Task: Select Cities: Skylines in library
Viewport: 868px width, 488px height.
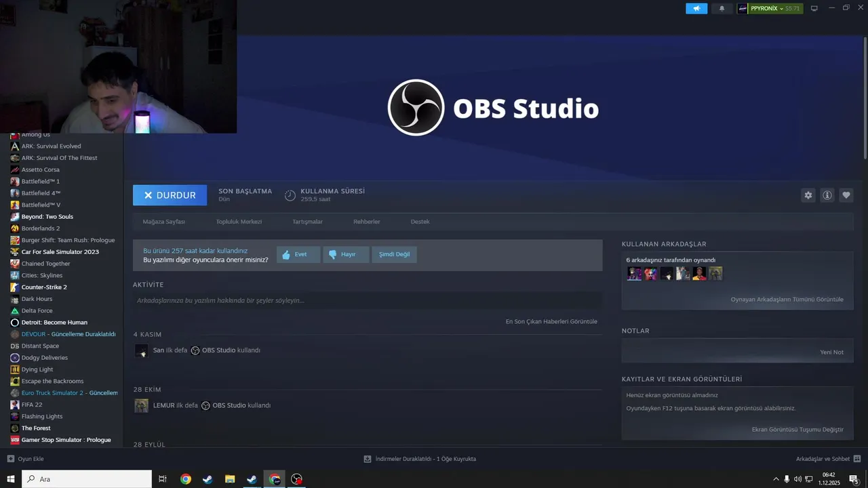Action: (x=42, y=276)
